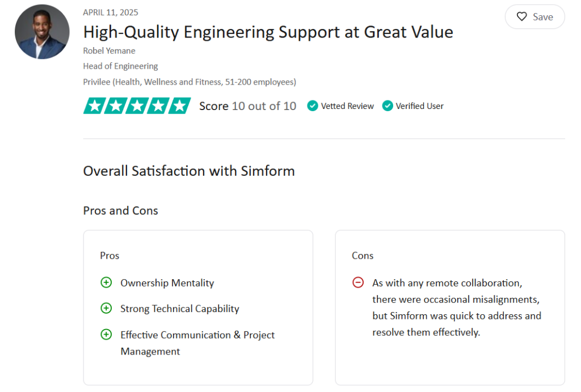The image size is (581, 392).
Task: Click the heart icon inside the Save button
Action: pos(522,16)
